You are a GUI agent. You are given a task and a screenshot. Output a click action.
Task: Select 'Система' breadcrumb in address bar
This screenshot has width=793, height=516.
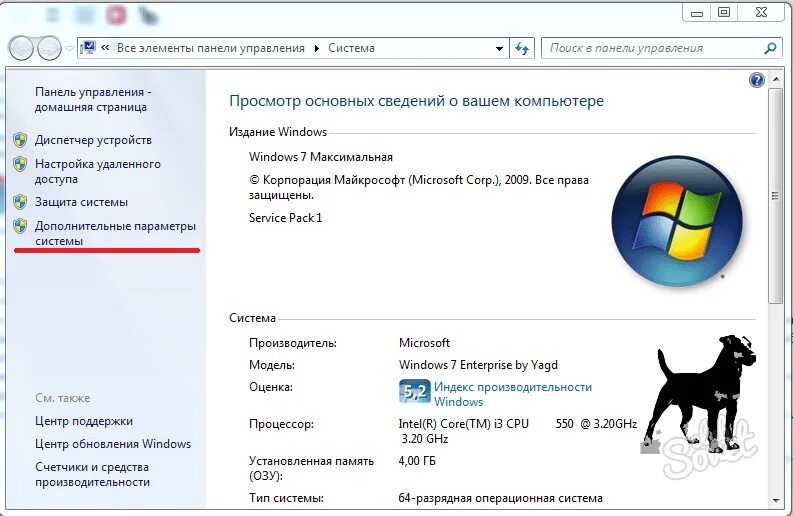tap(351, 48)
